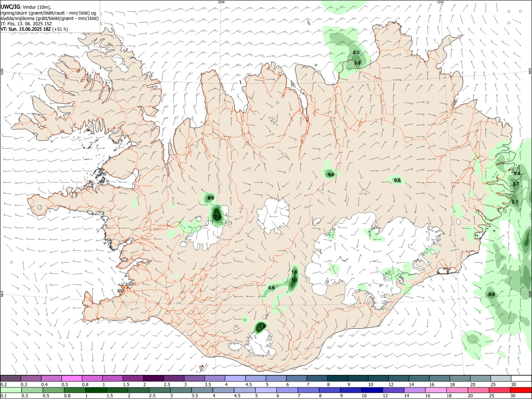Click the '(+51 h)' forecast offset text
The height and width of the screenshot is (399, 532).
(x=60, y=29)
